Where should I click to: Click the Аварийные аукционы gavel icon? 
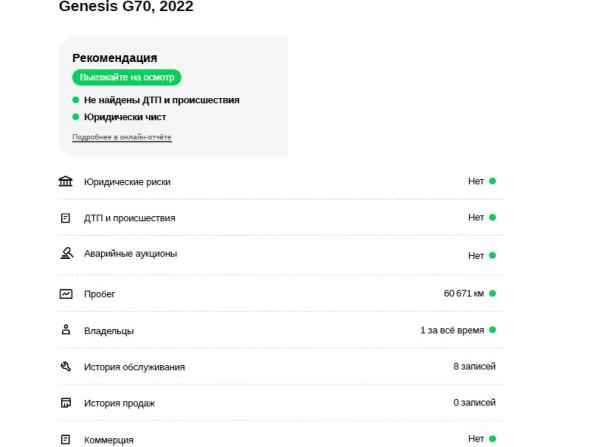pos(66,253)
